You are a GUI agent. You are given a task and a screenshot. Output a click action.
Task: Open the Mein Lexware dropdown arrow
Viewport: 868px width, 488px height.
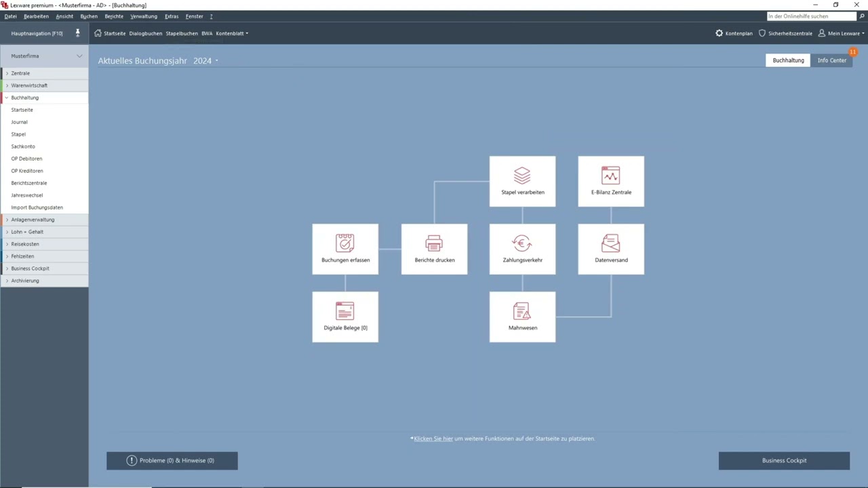click(x=863, y=33)
